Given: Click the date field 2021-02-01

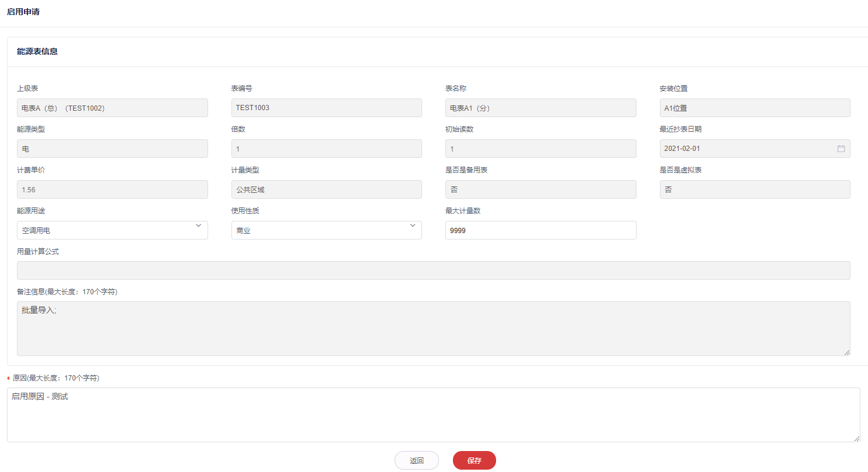Looking at the screenshot, I should 755,149.
